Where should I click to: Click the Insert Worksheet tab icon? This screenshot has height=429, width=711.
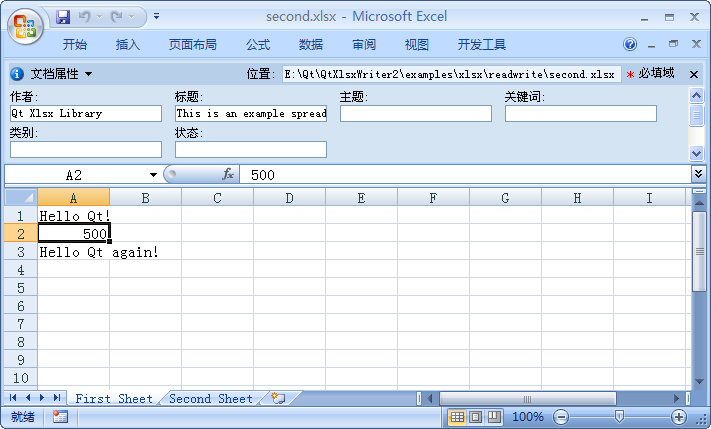pos(277,398)
